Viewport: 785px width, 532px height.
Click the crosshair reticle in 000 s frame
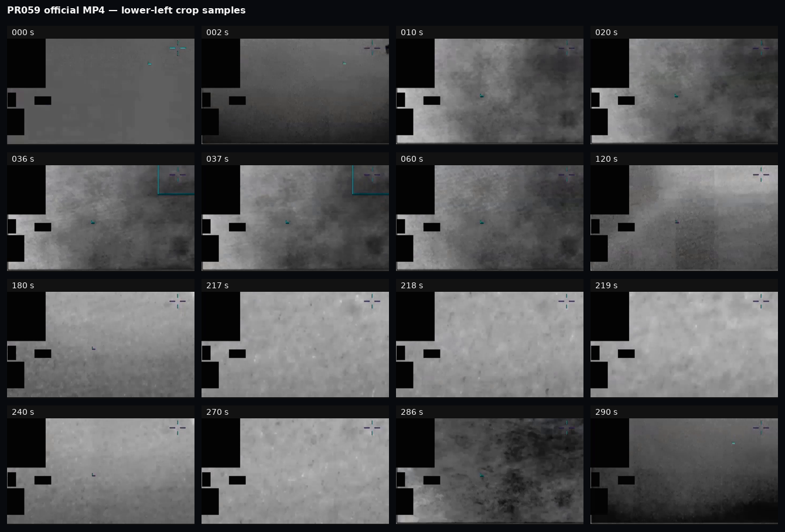pyautogui.click(x=178, y=48)
